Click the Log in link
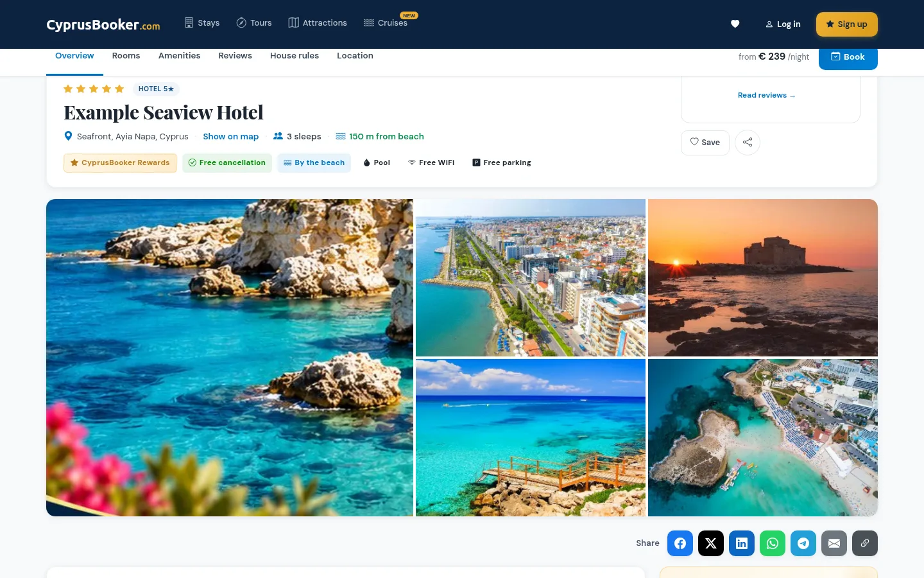This screenshot has height=578, width=924. (x=783, y=24)
